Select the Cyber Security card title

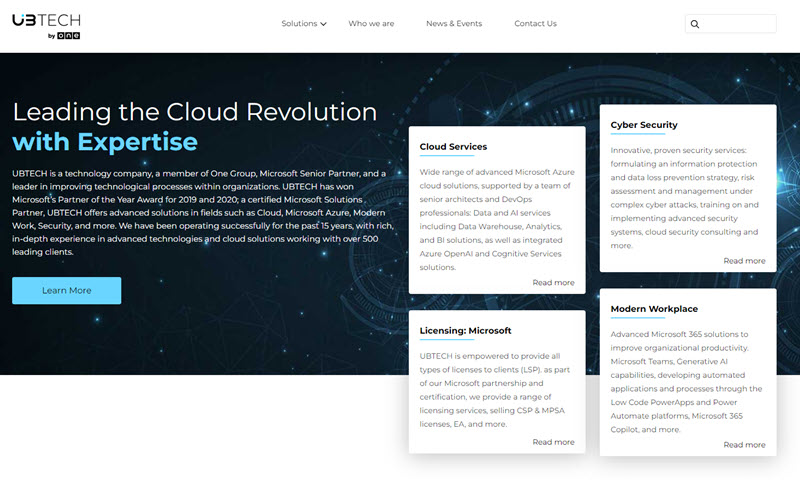(644, 125)
